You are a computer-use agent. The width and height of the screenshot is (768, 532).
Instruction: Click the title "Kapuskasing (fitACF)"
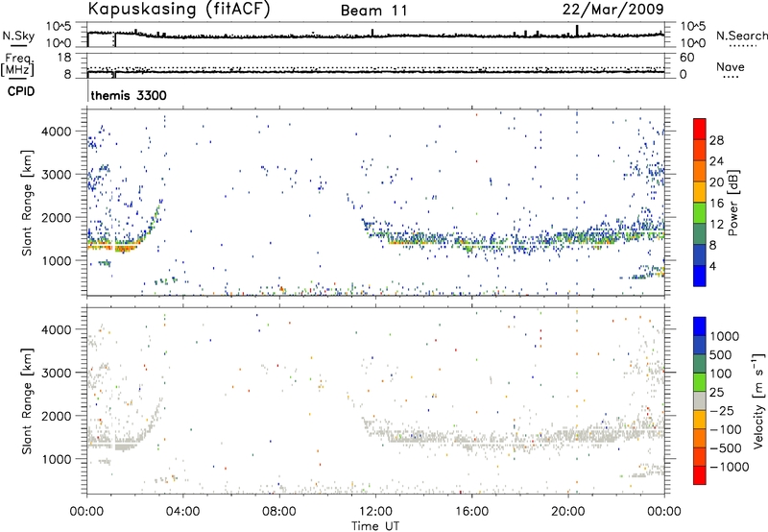click(x=179, y=9)
